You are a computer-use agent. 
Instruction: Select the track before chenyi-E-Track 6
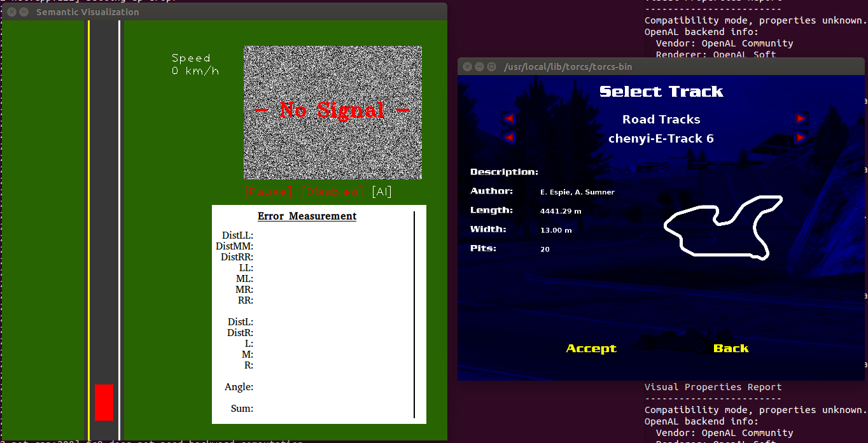(508, 137)
